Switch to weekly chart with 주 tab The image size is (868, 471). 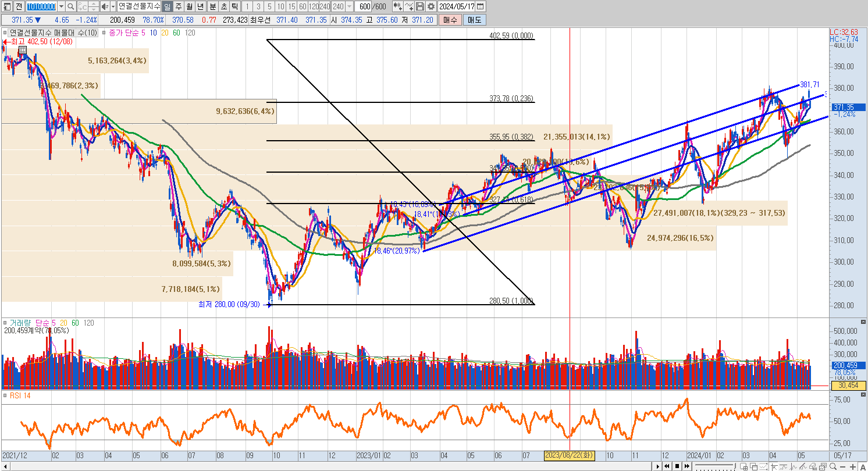point(179,6)
